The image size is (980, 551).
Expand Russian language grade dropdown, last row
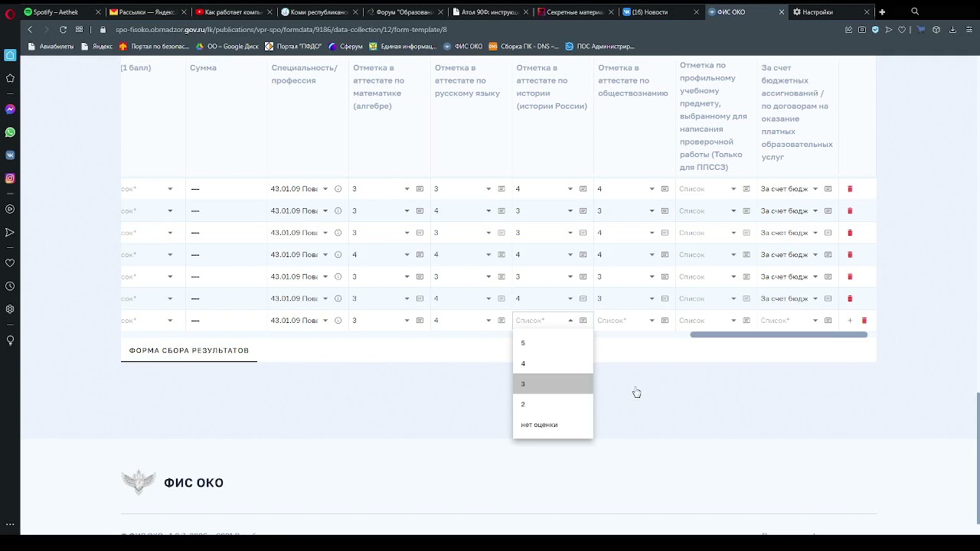pyautogui.click(x=488, y=321)
